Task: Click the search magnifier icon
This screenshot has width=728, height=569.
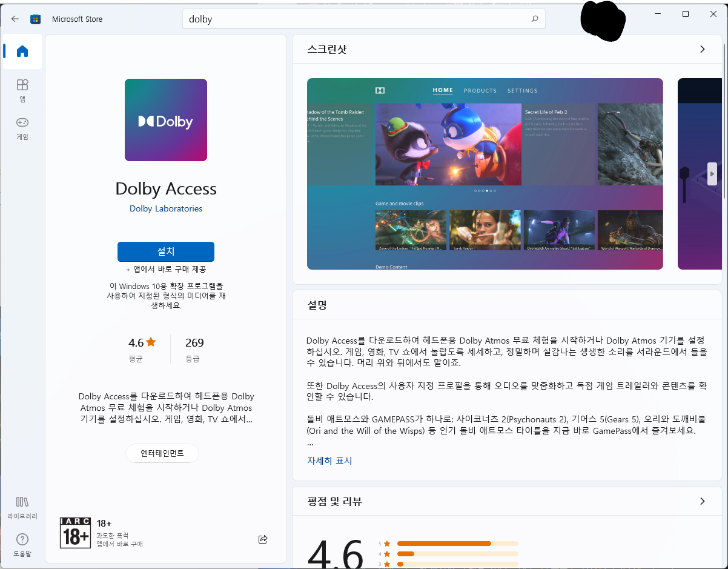Action: pos(535,19)
